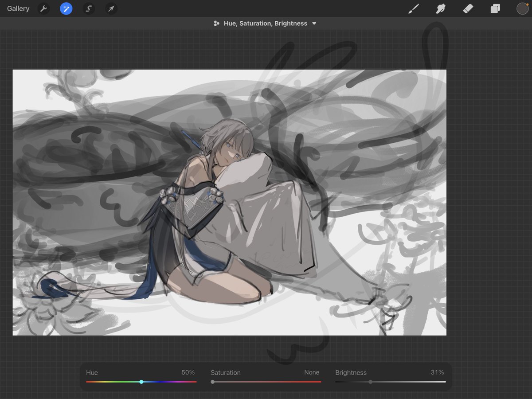Click the Brightness label

click(x=351, y=372)
